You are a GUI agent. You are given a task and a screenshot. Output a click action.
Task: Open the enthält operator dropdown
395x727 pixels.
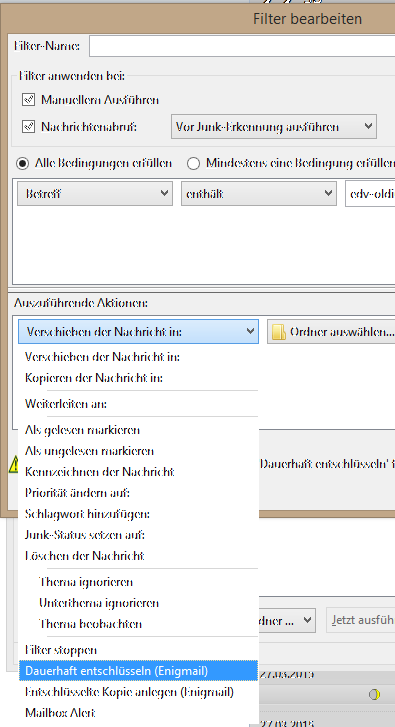259,193
